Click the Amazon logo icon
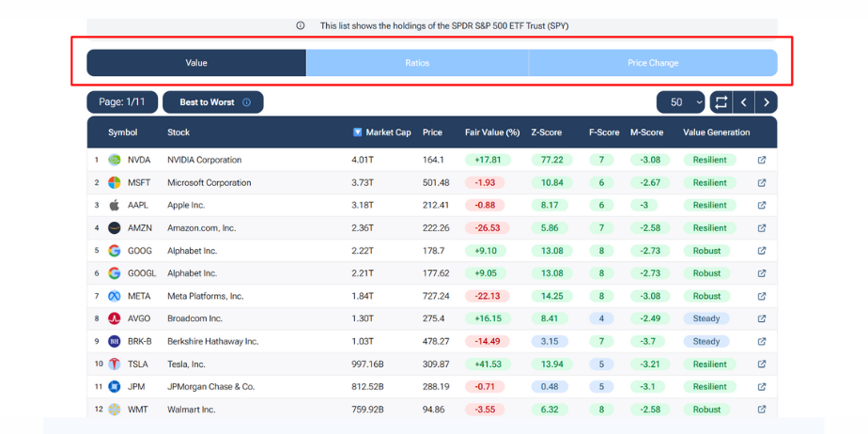 pyautogui.click(x=114, y=228)
